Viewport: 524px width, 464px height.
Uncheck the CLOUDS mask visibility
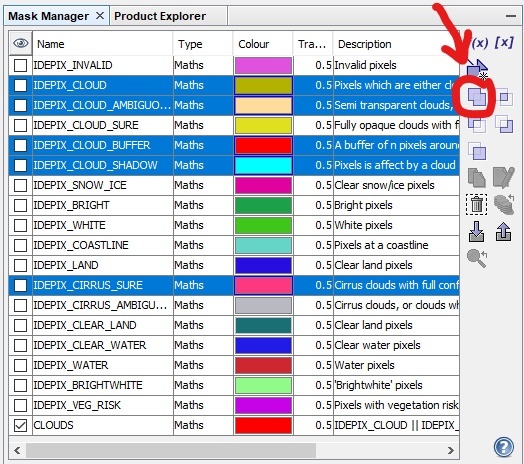[x=20, y=425]
